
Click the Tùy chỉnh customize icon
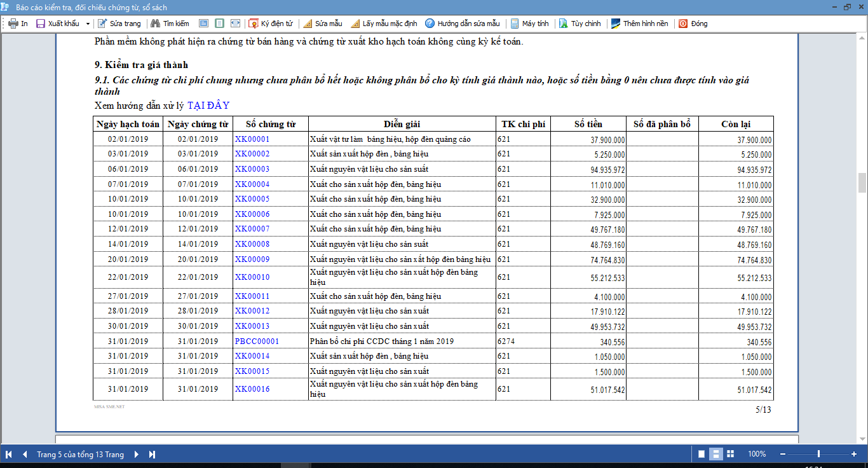click(563, 24)
